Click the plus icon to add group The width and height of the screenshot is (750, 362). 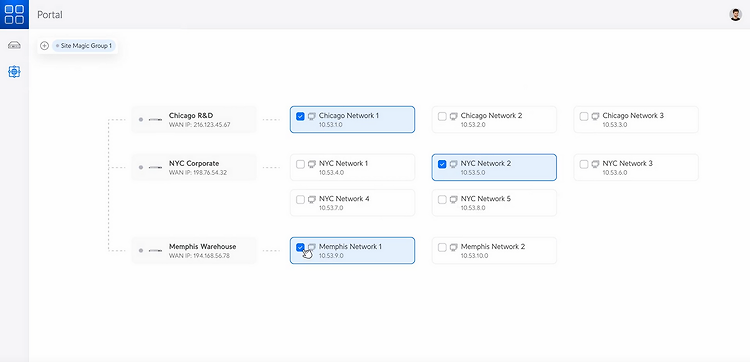coord(44,46)
